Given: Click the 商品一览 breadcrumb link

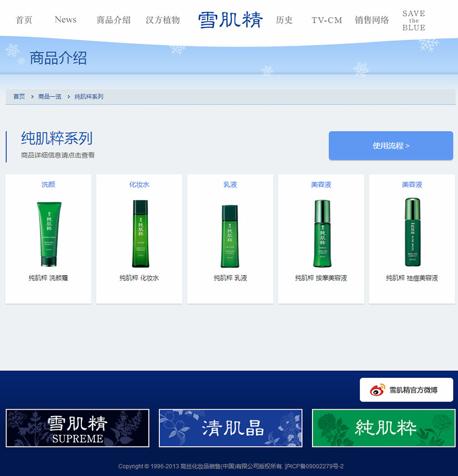Looking at the screenshot, I should [x=50, y=96].
